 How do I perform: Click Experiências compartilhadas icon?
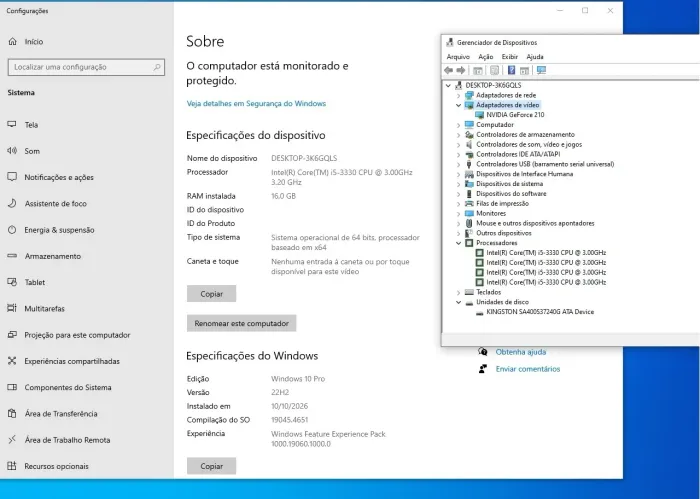coord(12,361)
